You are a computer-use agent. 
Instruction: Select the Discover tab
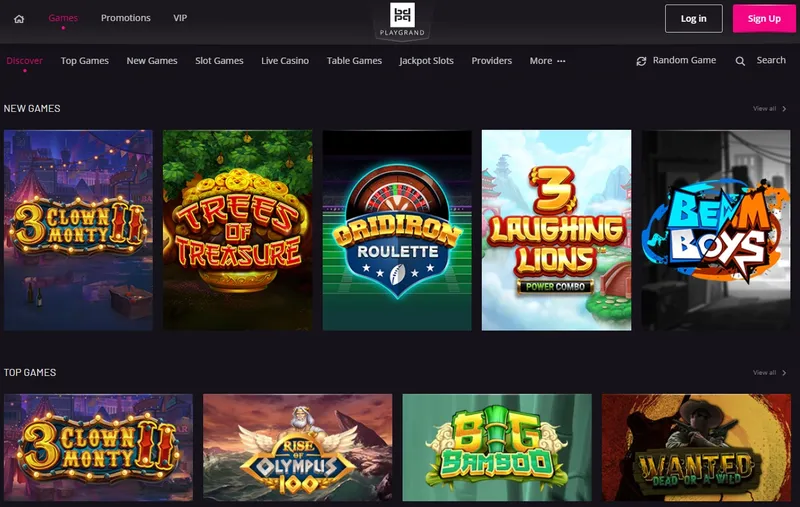(24, 61)
